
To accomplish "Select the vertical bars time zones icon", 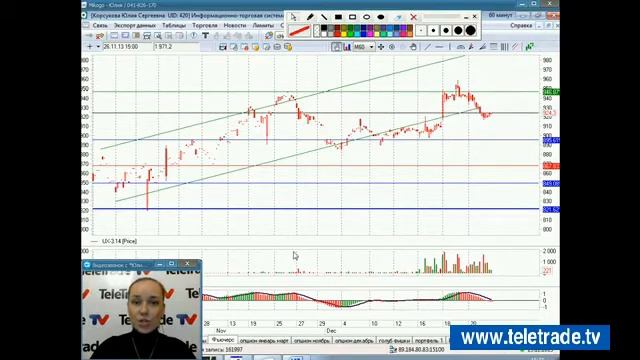I will [x=504, y=47].
